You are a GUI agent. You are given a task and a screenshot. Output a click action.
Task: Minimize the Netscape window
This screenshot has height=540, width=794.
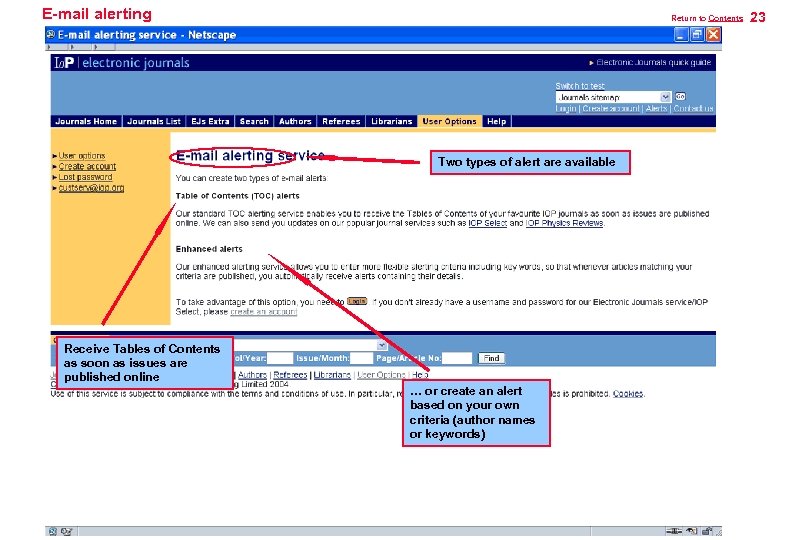[x=682, y=34]
